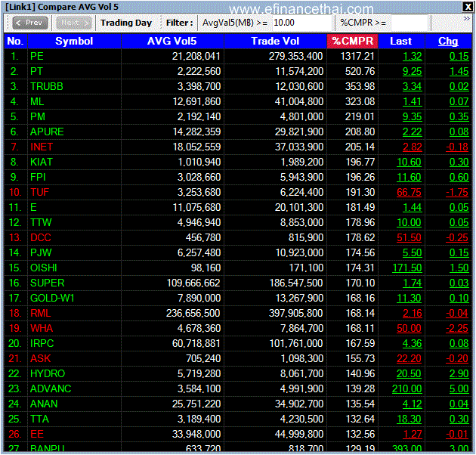Click OISHI last price 171.50
Image resolution: width=476 pixels, height=455 pixels.
pos(407,268)
